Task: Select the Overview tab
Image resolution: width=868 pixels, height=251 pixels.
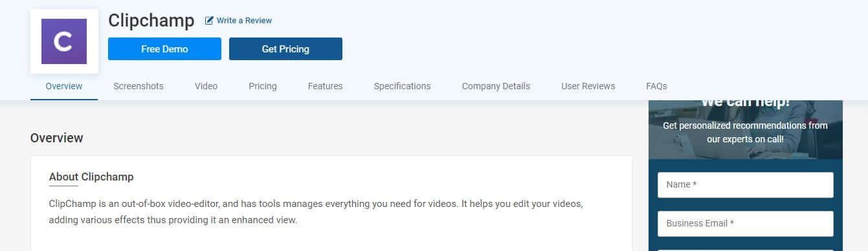Action: [64, 86]
